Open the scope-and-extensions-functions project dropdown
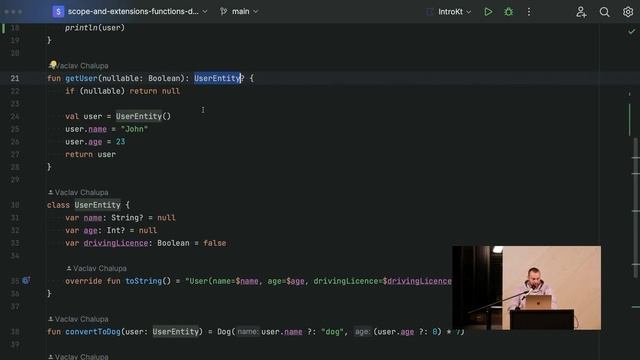 137,11
